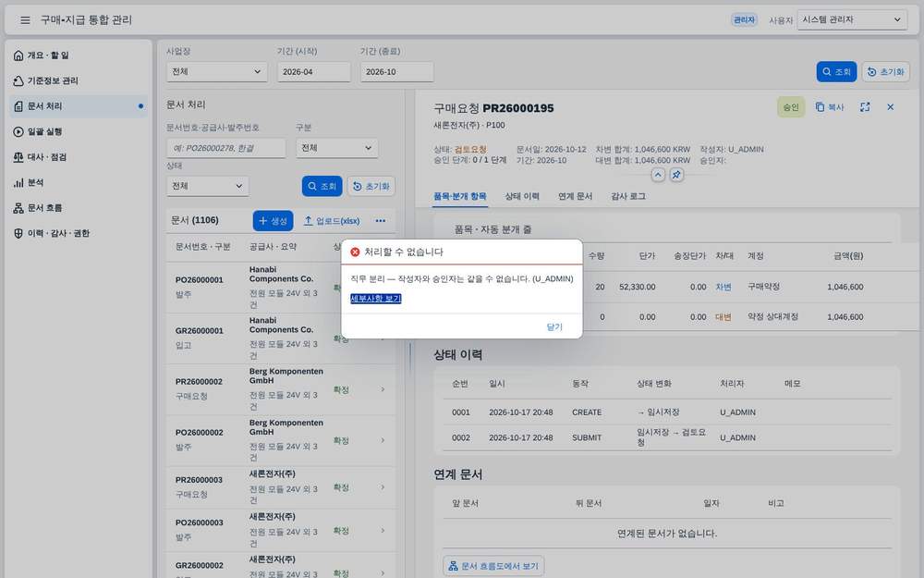
Task: Click 세부사항 보기 link in dialog
Action: coord(376,299)
